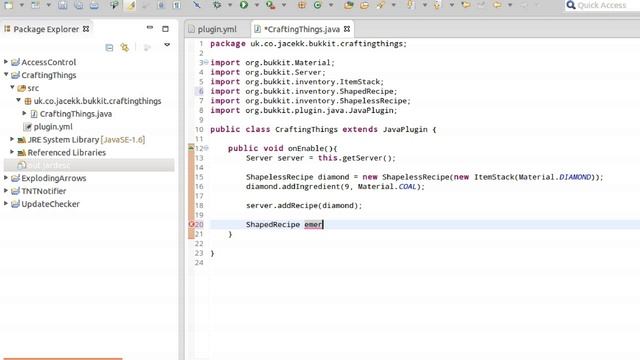Click Collapse All in Package Explorer
The image size is (640, 360).
click(x=109, y=48)
